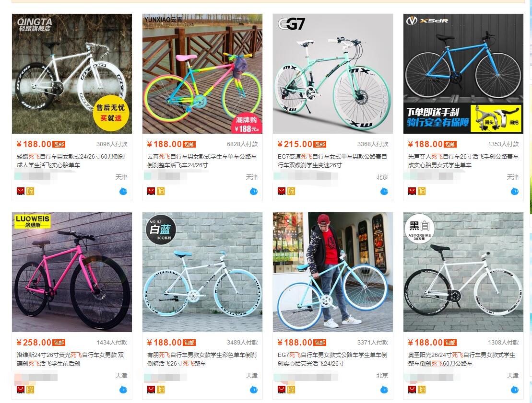Image resolution: width=532 pixels, height=403 pixels.
Task: Click the red Tmall icon on the ASYGRBIKE 黑白 listing
Action: 412,390
